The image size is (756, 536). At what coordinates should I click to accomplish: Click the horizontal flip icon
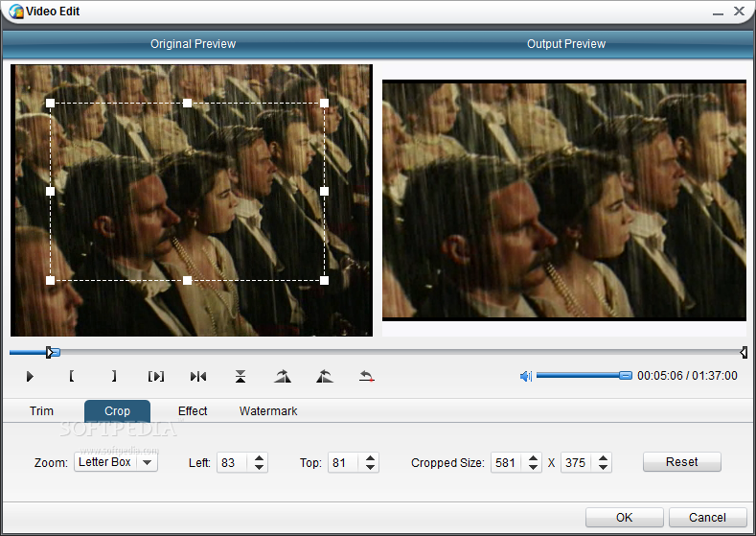click(x=198, y=376)
